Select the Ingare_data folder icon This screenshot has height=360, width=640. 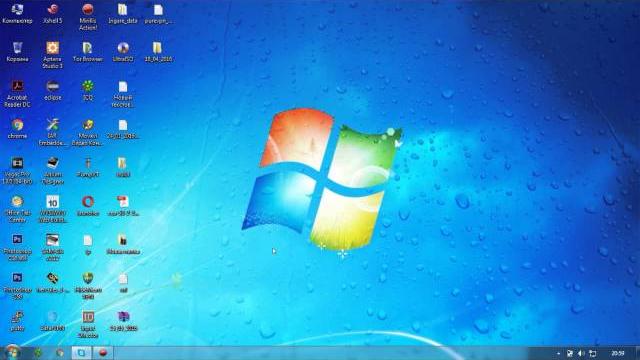[123, 13]
